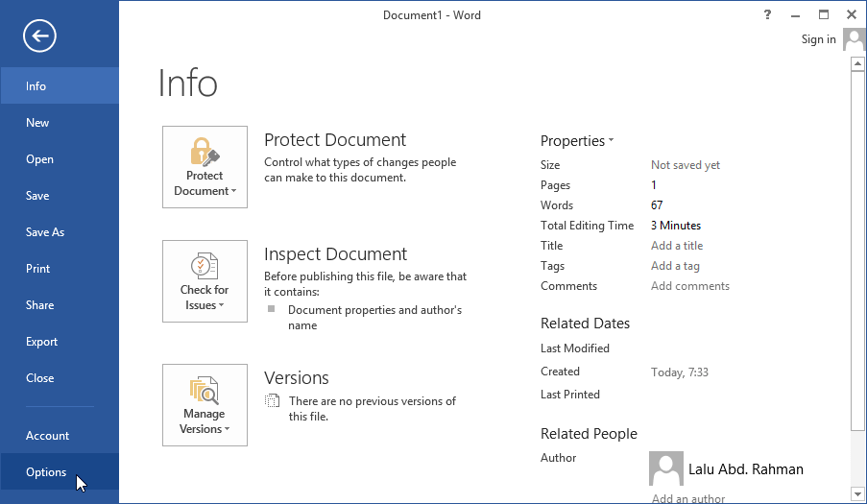Click the Add a title field

677,246
